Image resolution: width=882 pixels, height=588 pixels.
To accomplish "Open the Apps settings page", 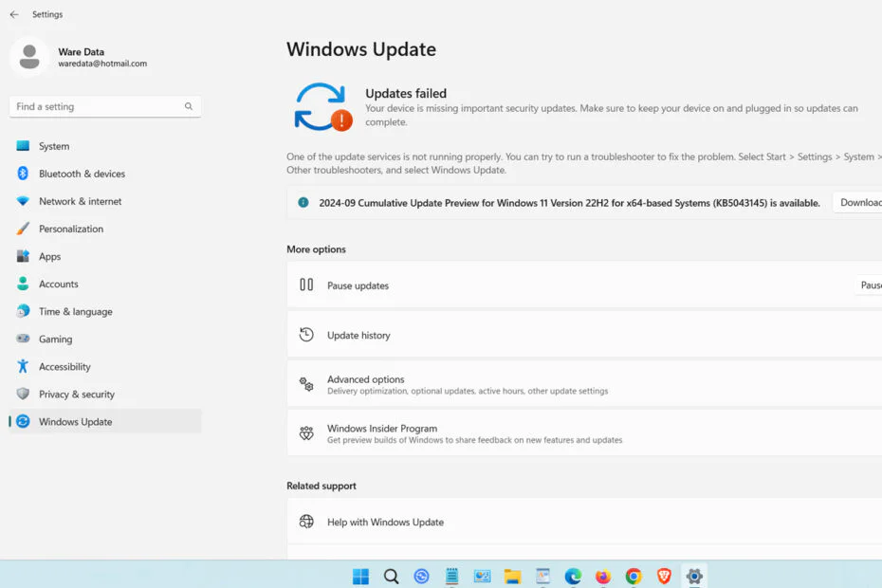I will click(105, 257).
